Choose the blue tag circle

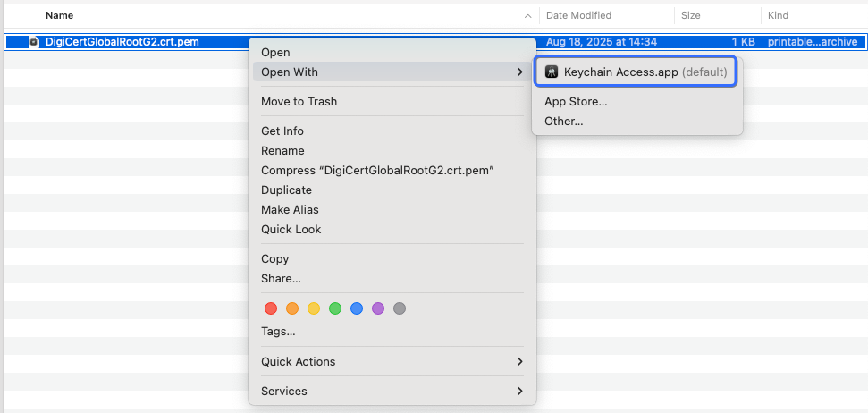[357, 308]
